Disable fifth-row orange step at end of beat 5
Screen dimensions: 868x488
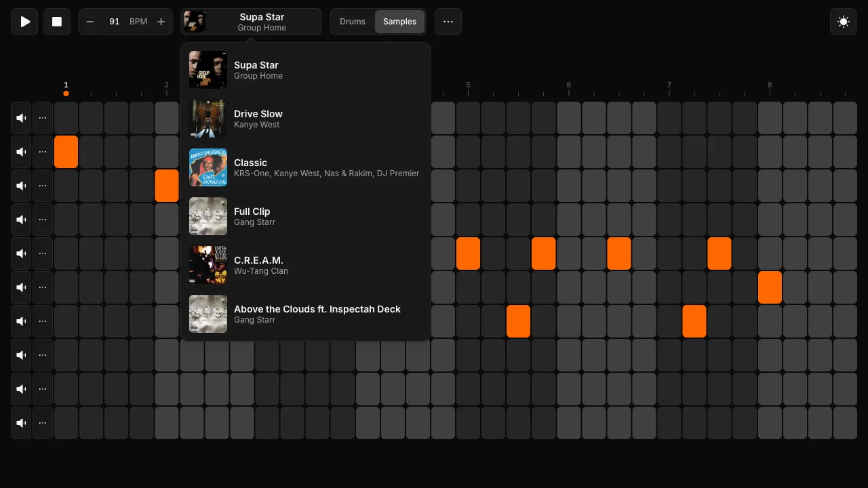point(544,253)
